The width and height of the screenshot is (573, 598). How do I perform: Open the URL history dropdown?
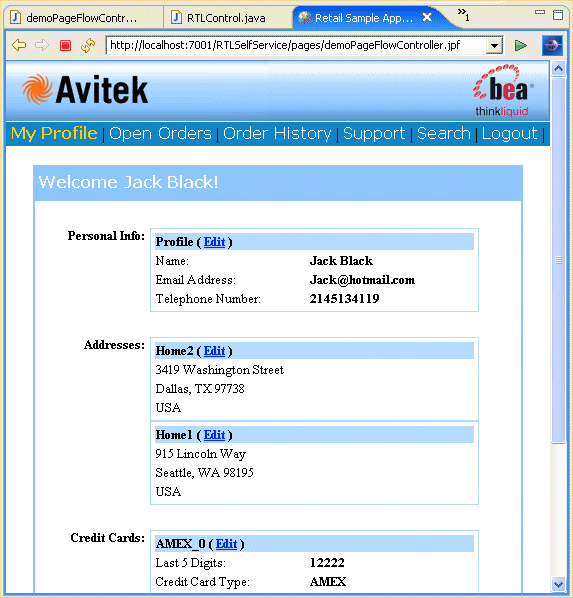pos(494,46)
